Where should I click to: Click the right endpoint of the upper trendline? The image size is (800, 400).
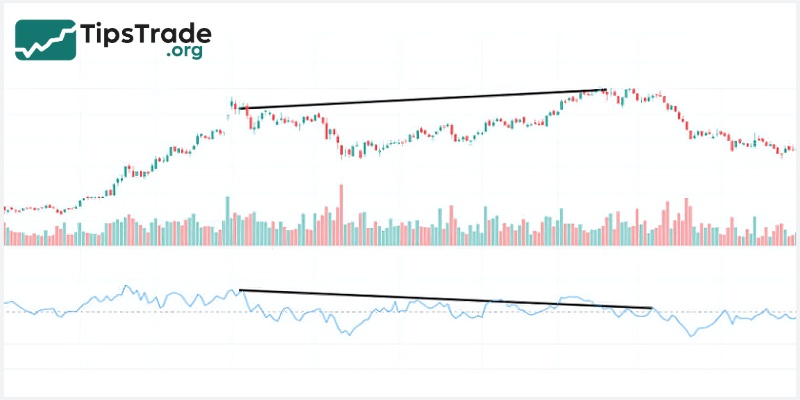(607, 90)
